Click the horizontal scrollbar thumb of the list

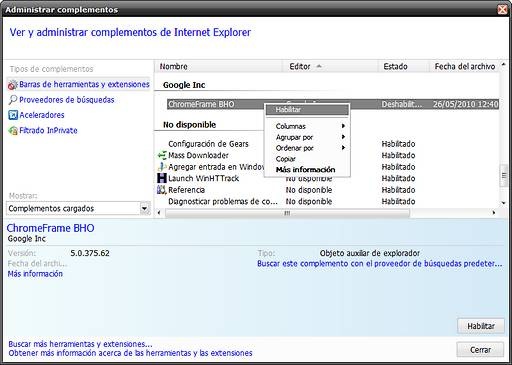(287, 213)
